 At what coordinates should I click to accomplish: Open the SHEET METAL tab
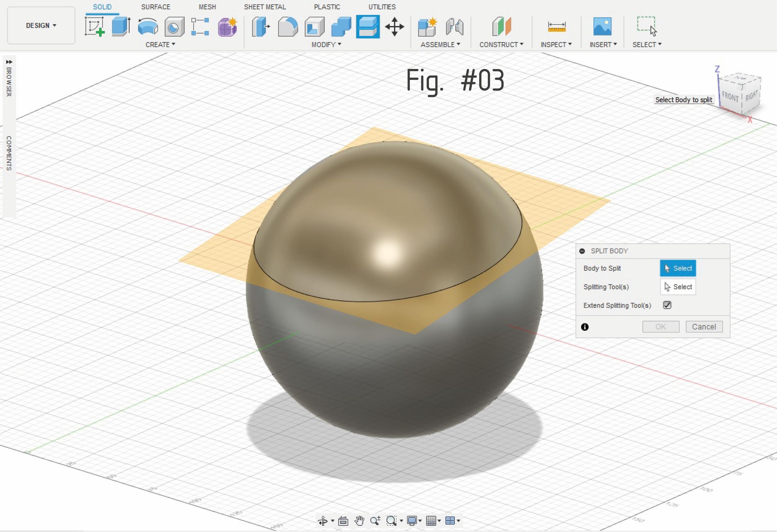[265, 7]
